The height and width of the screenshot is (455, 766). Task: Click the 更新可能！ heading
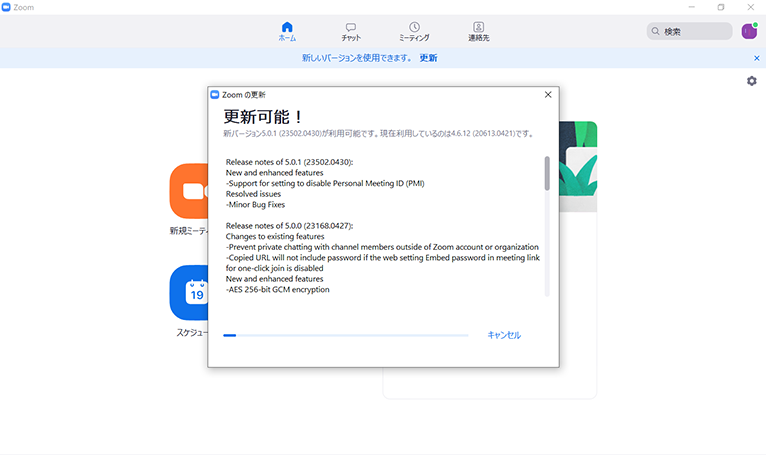(x=263, y=117)
